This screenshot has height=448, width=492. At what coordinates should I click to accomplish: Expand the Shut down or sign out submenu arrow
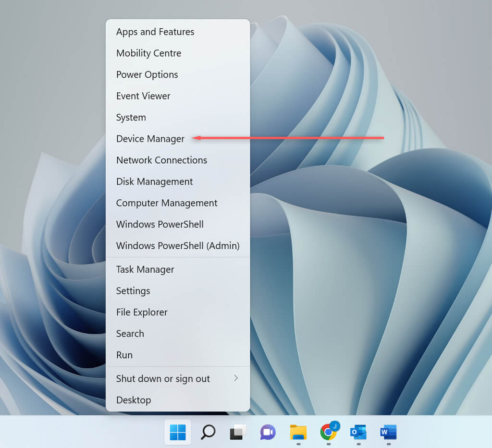(236, 378)
